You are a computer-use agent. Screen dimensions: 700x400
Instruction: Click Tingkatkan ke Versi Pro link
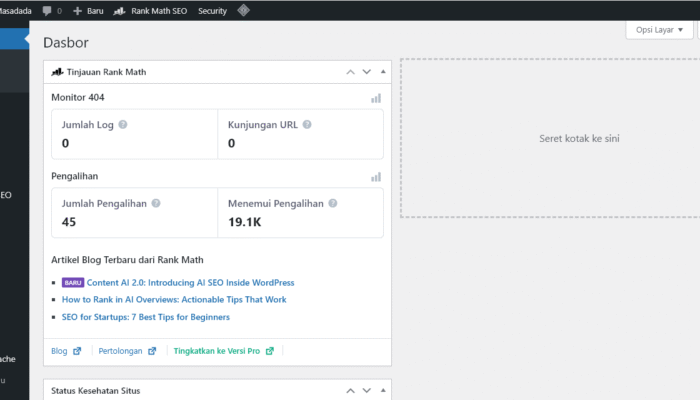(x=224, y=351)
